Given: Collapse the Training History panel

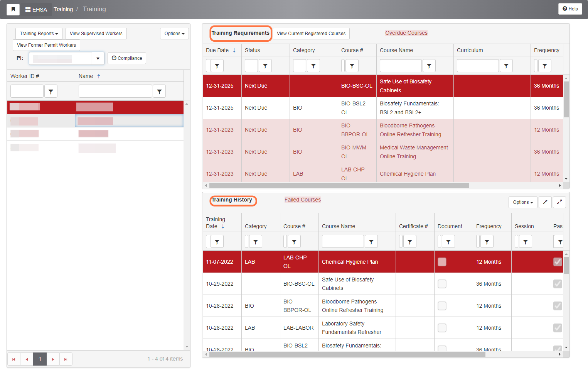Looking at the screenshot, I should 545,202.
